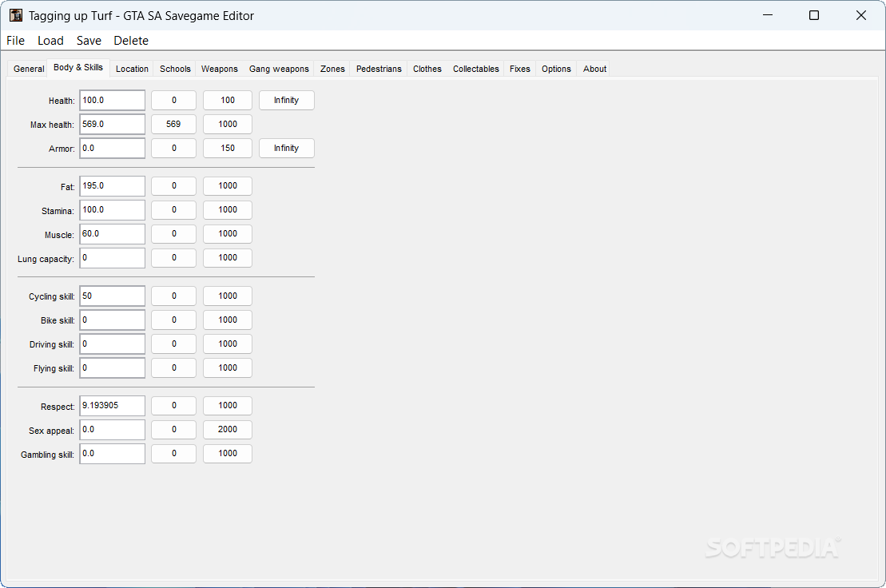Set Cycling skill to 1000
Image resolution: width=886 pixels, height=588 pixels.
click(228, 296)
